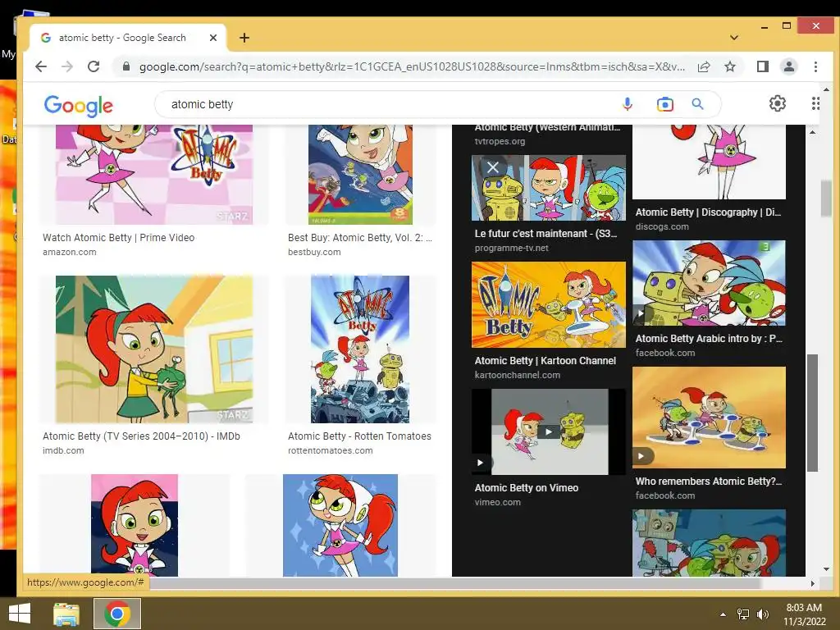840x630 pixels.
Task: Play the Atomic Betty on Vimeo video thumbnail
Action: [548, 431]
